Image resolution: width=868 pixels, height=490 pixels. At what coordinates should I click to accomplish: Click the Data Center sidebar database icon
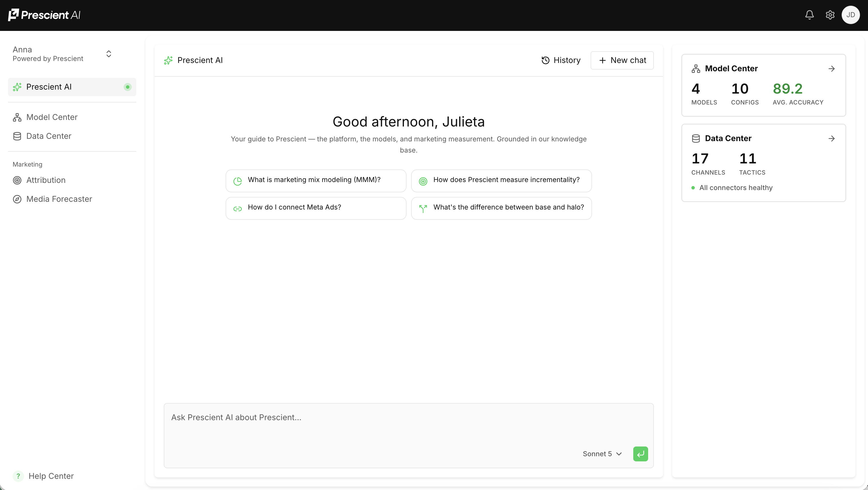17,136
